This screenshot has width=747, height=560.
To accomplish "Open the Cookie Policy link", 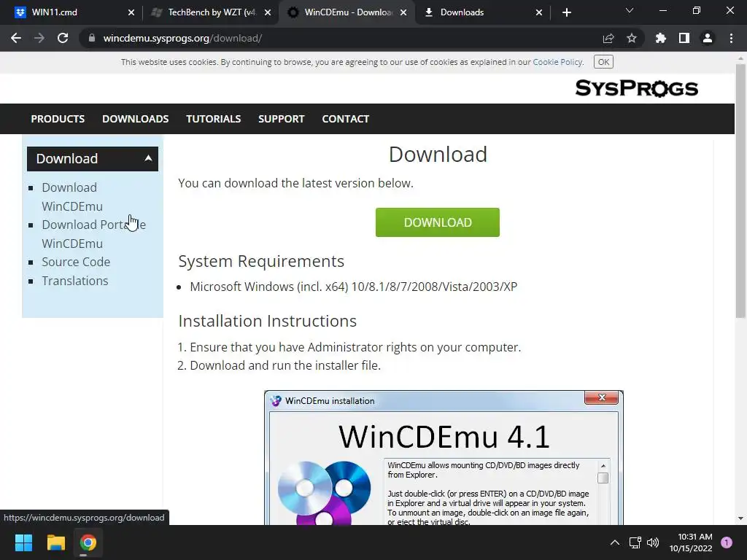I will pos(557,62).
